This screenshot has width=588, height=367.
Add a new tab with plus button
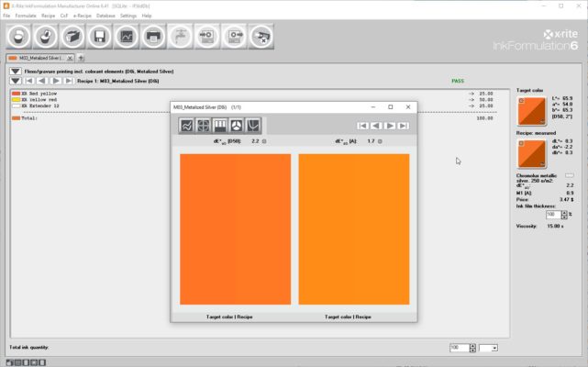(x=81, y=59)
